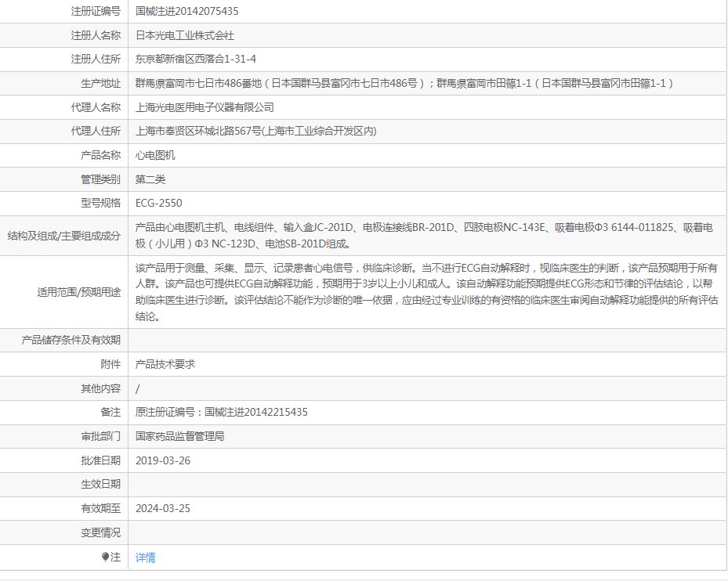
Task: Click the 批准日期 label
Action: [x=101, y=460]
